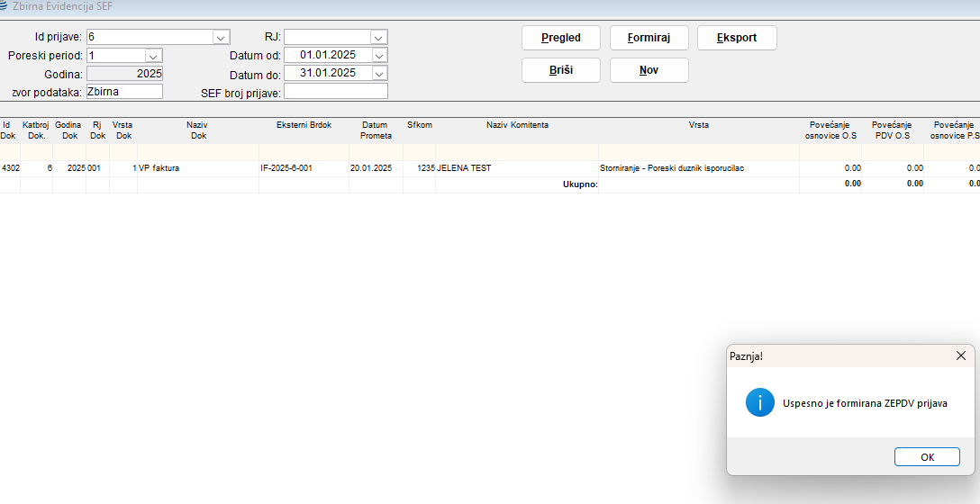Click the Formiraj button

tap(649, 38)
